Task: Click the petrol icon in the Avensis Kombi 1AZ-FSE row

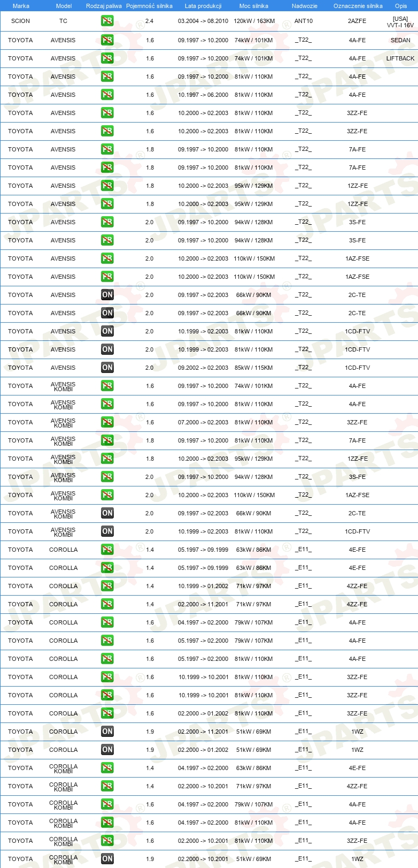Action: [x=107, y=495]
